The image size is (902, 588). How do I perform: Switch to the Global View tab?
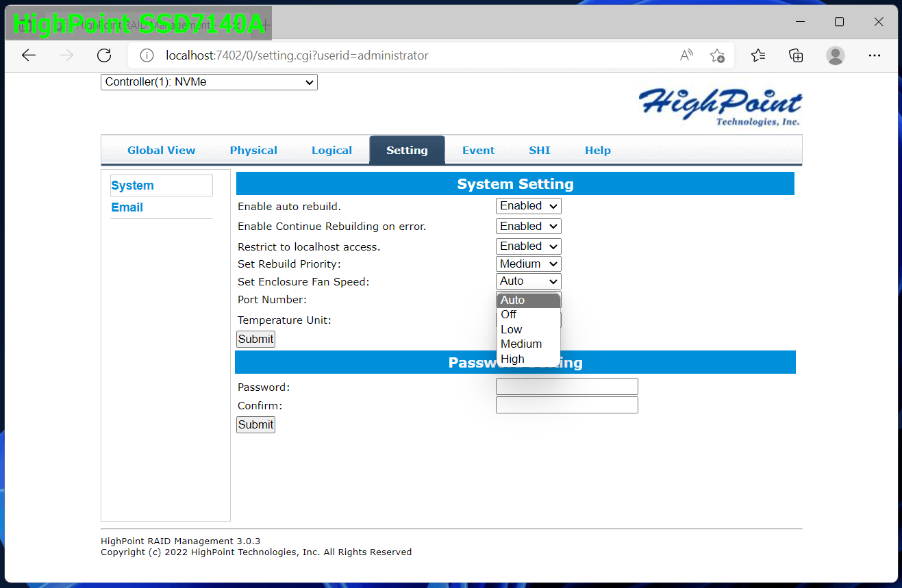162,151
